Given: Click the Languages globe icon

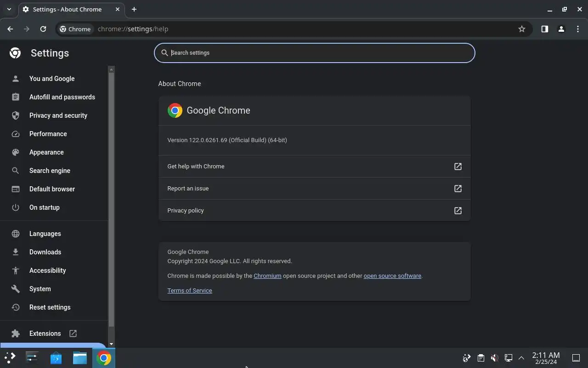Looking at the screenshot, I should [16, 234].
